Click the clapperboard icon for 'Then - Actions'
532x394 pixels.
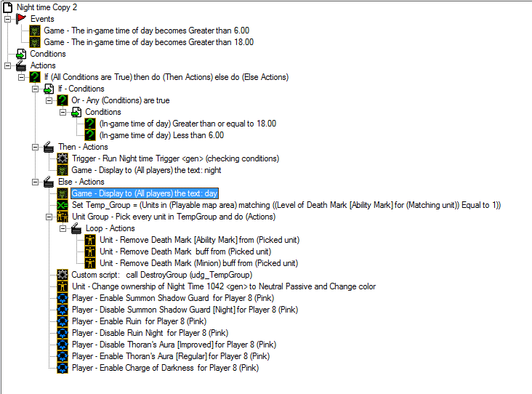49,147
